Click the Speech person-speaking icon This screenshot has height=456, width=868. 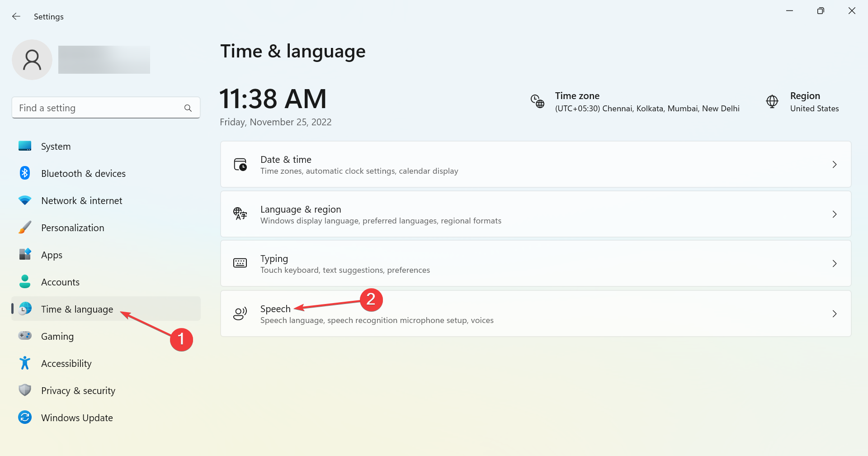click(x=240, y=313)
